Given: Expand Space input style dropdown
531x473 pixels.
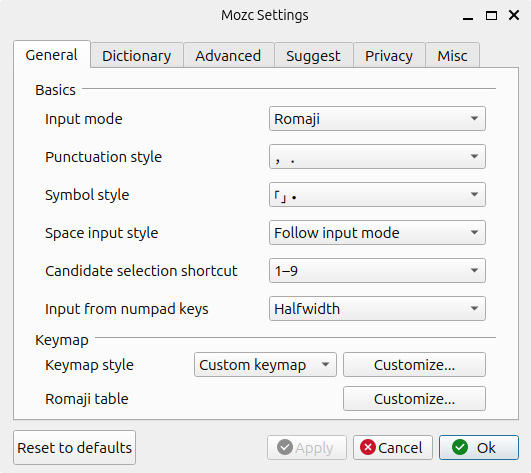Looking at the screenshot, I should pyautogui.click(x=377, y=233).
